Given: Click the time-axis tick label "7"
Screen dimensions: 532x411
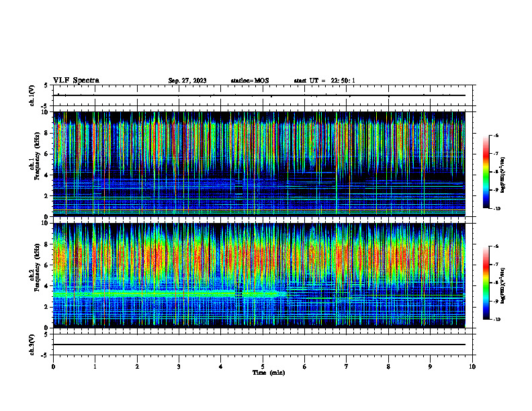Looking at the screenshot, I should [347, 367].
